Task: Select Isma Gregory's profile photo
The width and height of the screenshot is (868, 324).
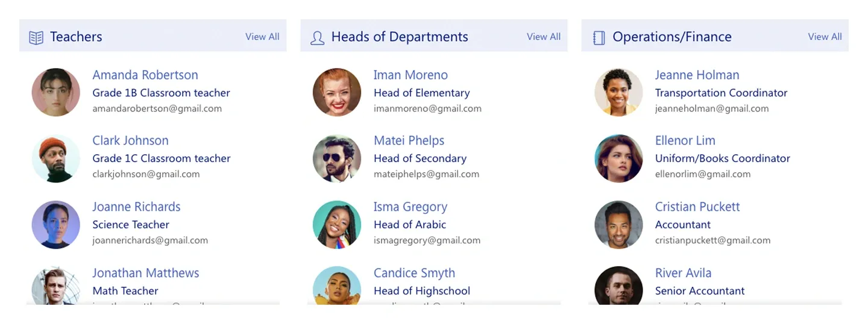Action: point(337,225)
